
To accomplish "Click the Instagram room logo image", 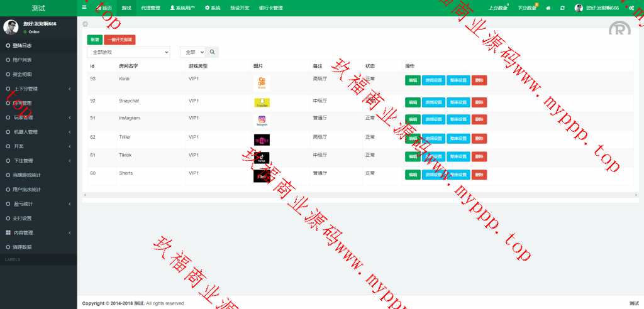I will pos(262,120).
